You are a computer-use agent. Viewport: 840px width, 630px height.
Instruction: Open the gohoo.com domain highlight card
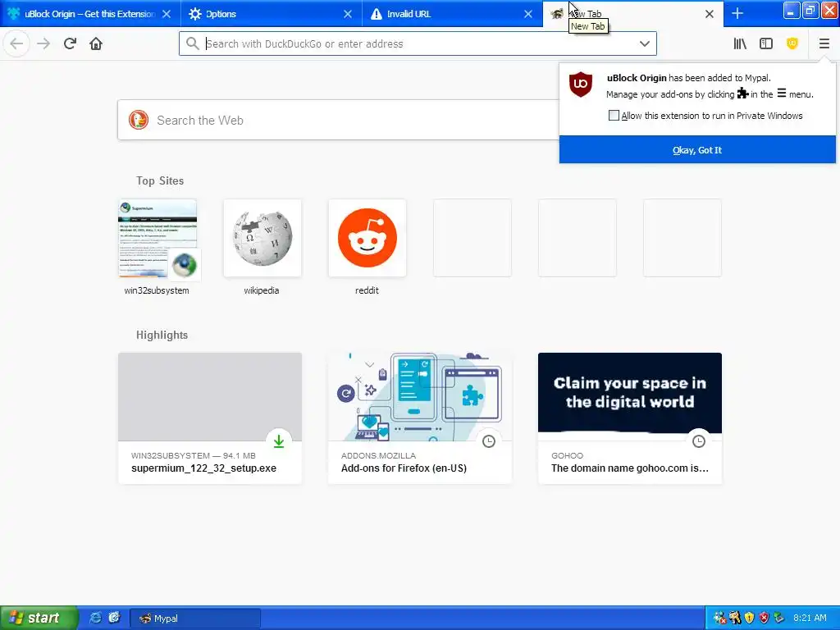tap(629, 418)
